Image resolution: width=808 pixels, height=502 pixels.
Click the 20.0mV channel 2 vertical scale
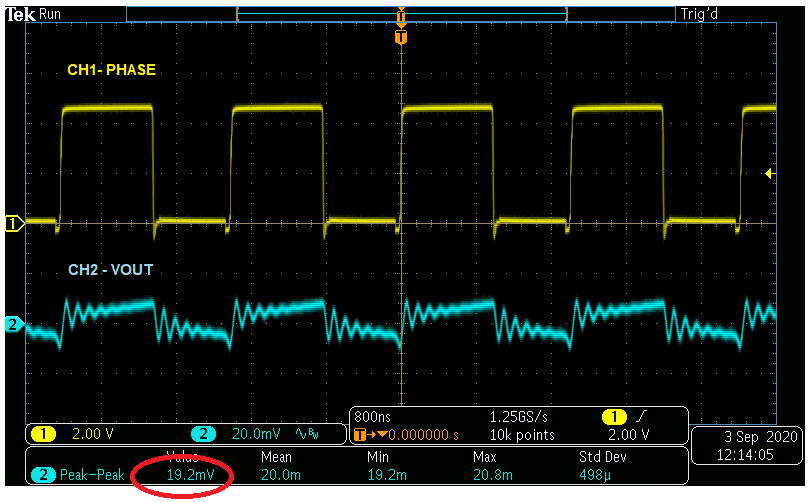(x=256, y=434)
